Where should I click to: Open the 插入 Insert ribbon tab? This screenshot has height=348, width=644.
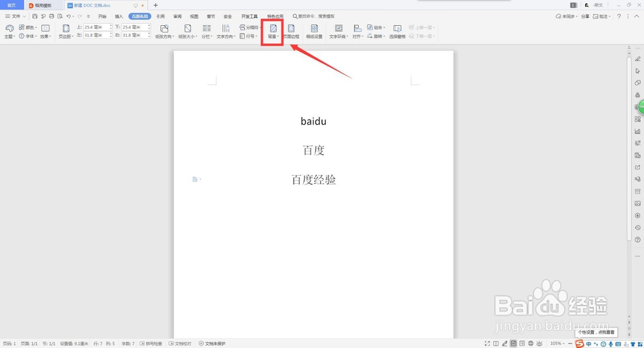coord(118,17)
